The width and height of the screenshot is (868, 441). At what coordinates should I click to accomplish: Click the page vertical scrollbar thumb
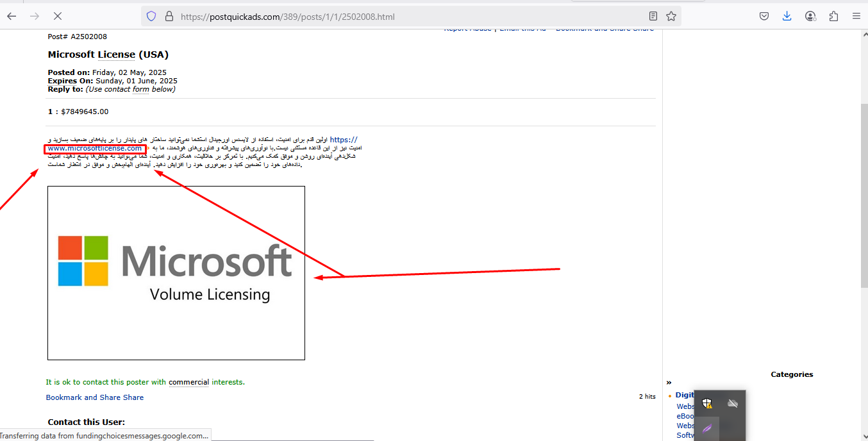coord(863,196)
